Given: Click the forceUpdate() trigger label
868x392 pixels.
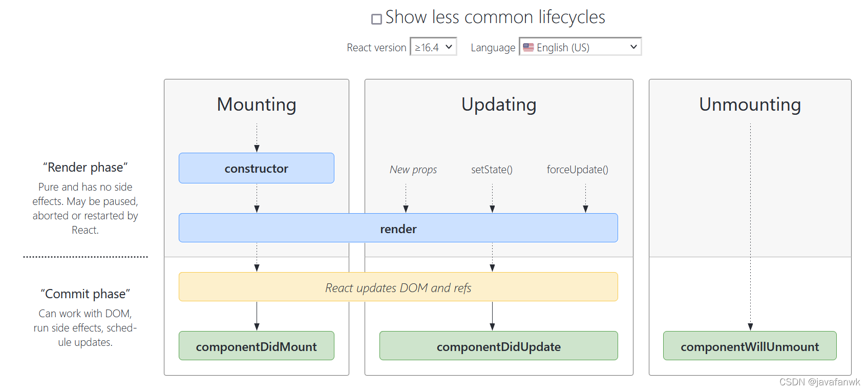Looking at the screenshot, I should click(577, 169).
